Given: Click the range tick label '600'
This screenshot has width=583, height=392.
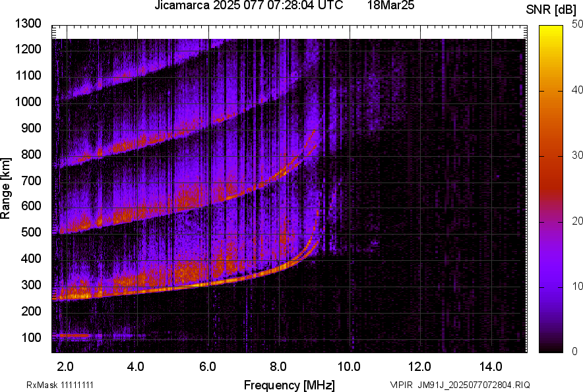Looking at the screenshot, I should click(31, 206).
